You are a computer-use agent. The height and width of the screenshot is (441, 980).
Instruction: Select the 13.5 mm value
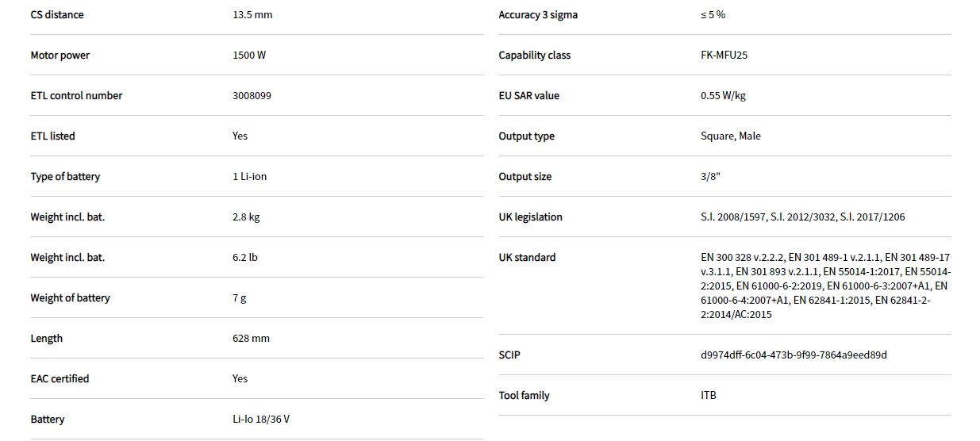pyautogui.click(x=252, y=15)
